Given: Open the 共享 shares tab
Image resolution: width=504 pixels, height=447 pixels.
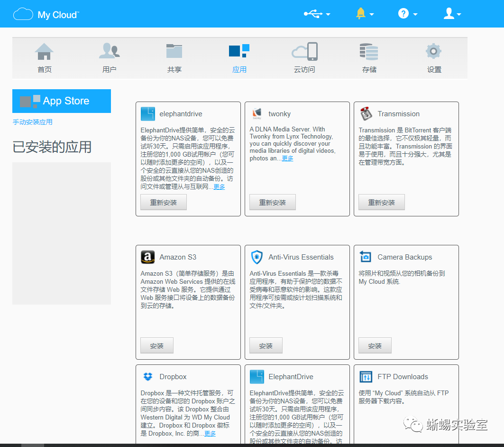Looking at the screenshot, I should pos(174,58).
